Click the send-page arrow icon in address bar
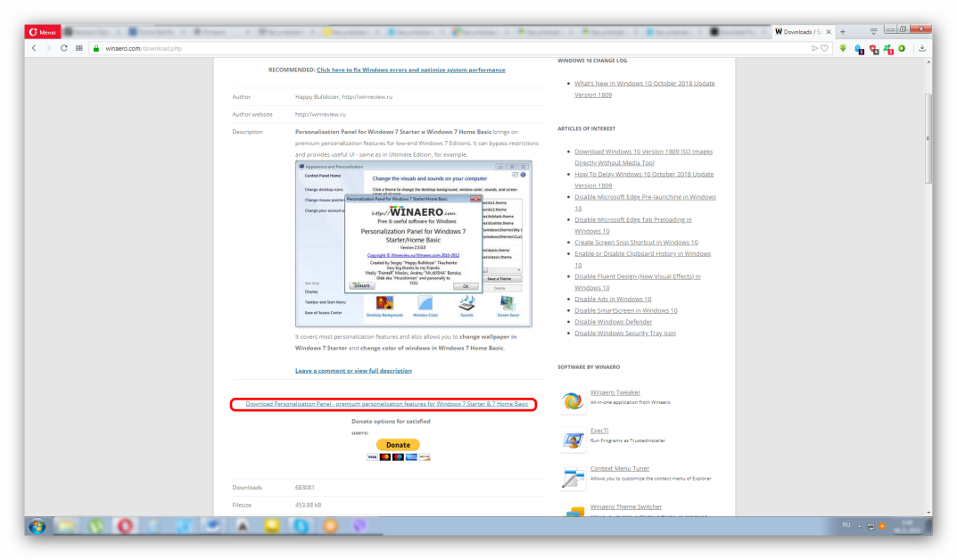 pos(814,48)
